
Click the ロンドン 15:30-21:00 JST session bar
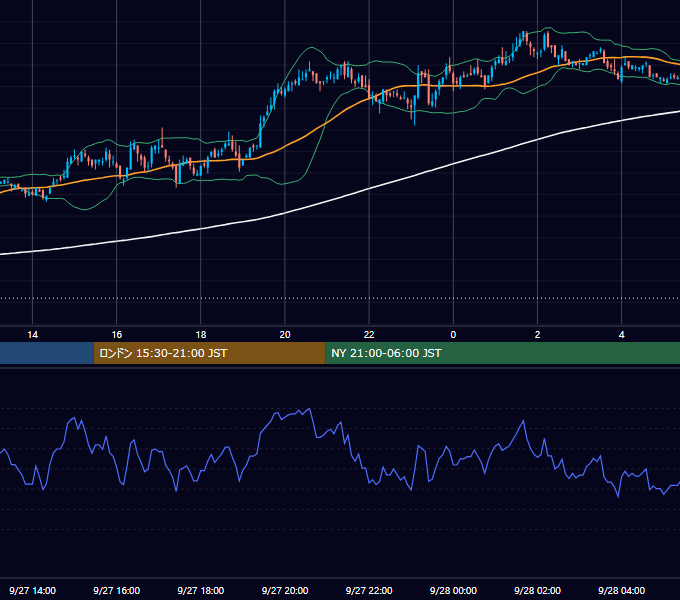point(209,353)
